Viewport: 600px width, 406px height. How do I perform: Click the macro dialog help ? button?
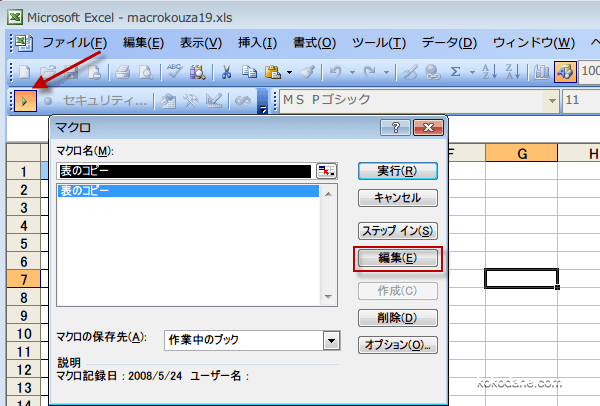coord(395,127)
